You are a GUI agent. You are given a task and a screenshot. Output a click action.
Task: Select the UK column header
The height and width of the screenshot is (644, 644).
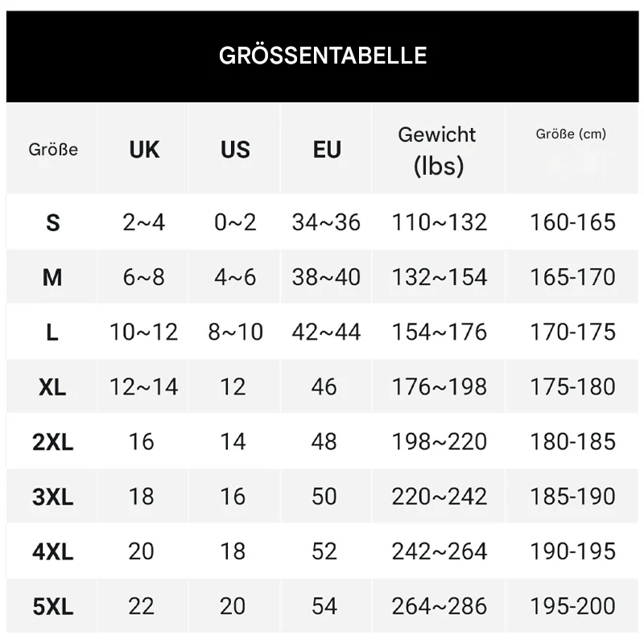pyautogui.click(x=144, y=150)
